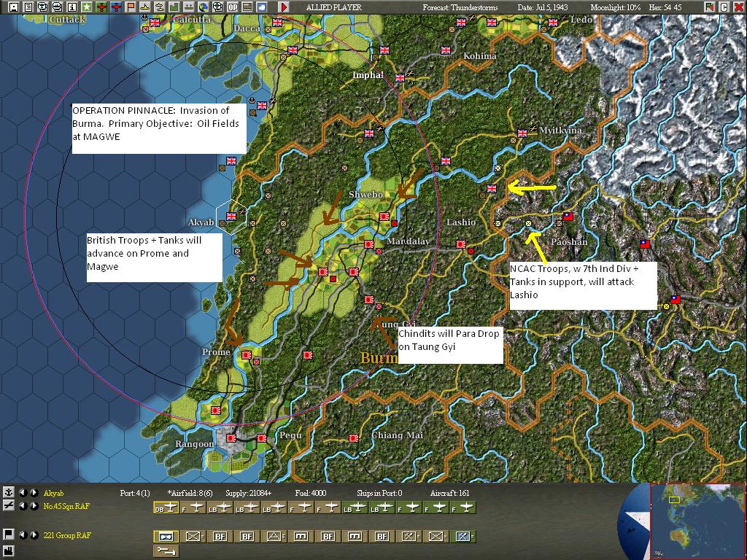Select the Shwebo Japanese base flag
The image size is (747, 560).
pos(384,216)
